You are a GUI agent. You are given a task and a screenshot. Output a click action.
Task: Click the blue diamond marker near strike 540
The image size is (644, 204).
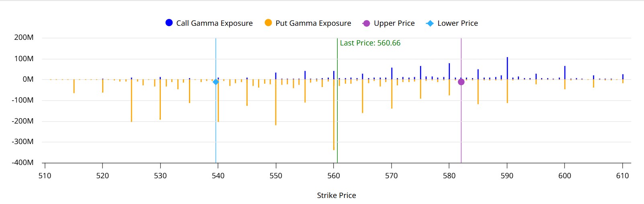(215, 82)
